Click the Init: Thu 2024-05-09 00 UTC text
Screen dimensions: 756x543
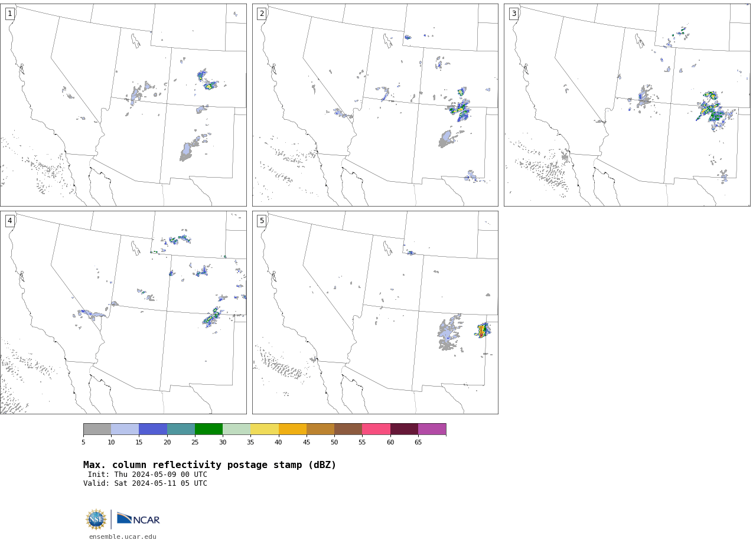[148, 475]
